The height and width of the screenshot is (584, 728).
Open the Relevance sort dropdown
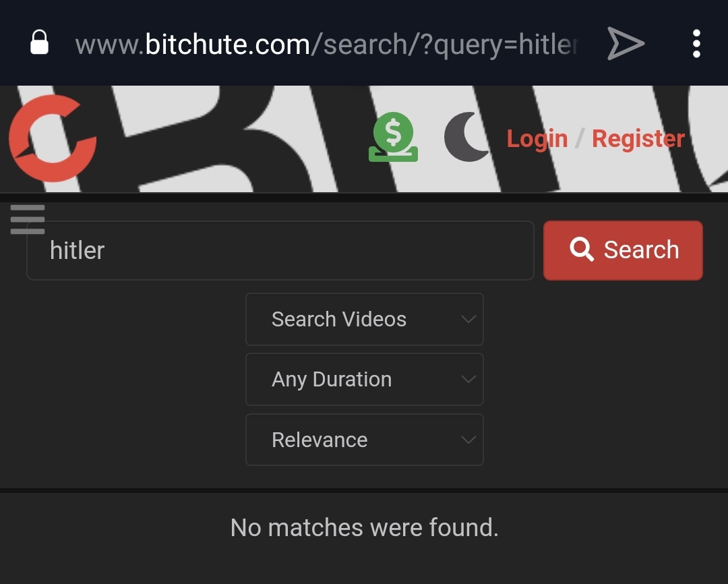tap(365, 440)
